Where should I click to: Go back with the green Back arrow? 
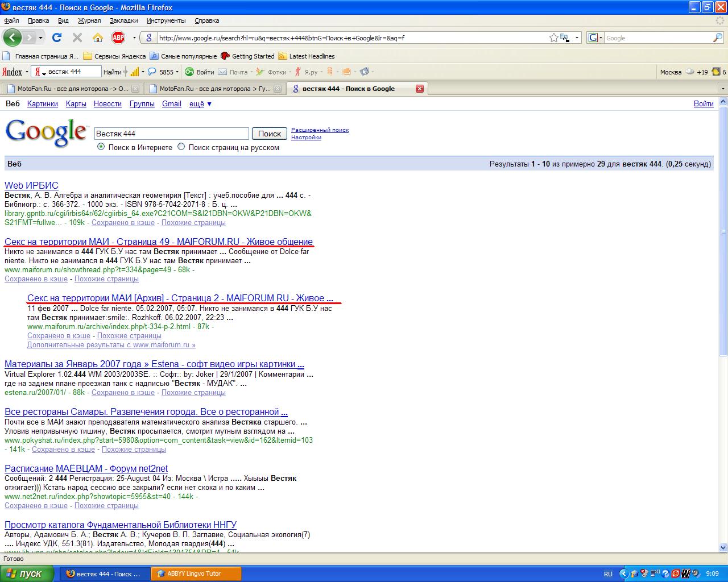tap(13, 38)
